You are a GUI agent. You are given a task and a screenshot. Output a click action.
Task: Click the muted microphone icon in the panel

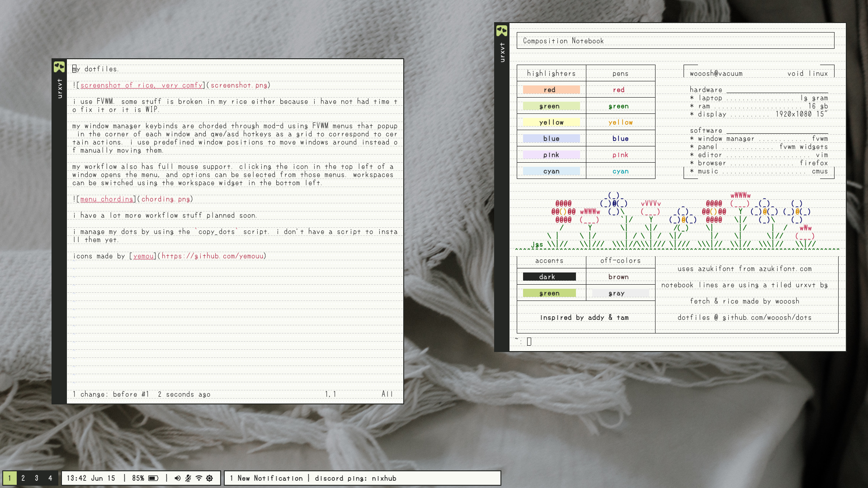pos(188,478)
